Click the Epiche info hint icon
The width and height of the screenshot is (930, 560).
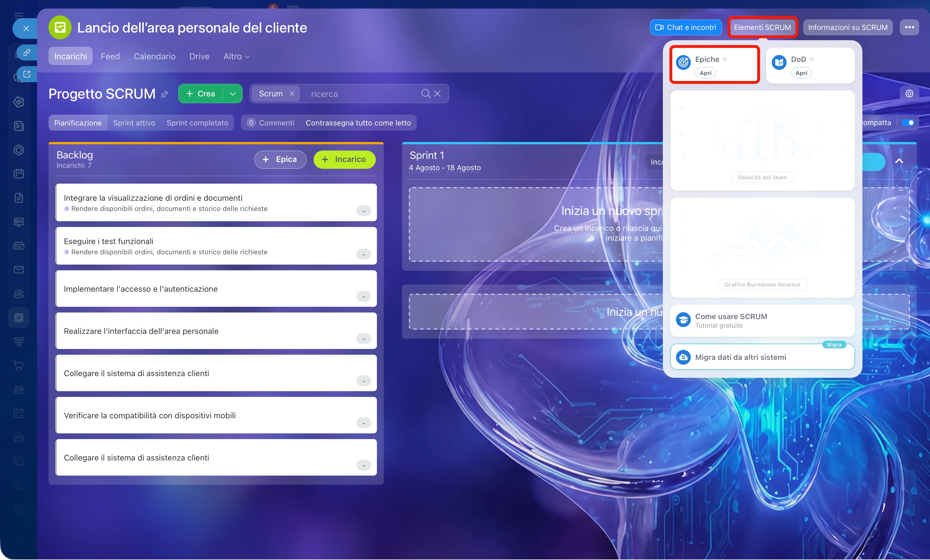point(725,59)
